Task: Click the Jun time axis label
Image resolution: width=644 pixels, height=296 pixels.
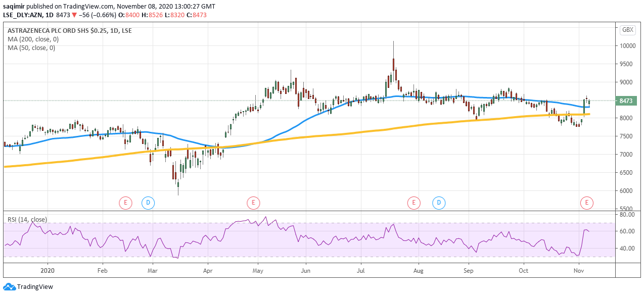Action: (x=305, y=271)
